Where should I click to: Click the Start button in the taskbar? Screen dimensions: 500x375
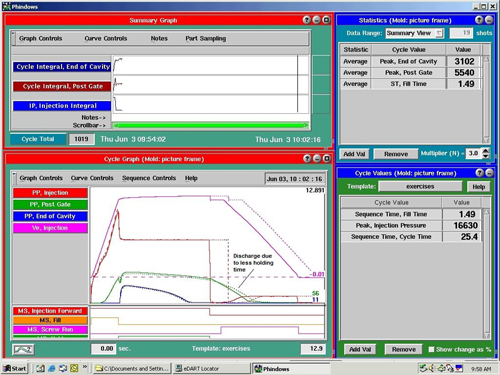coord(15,368)
